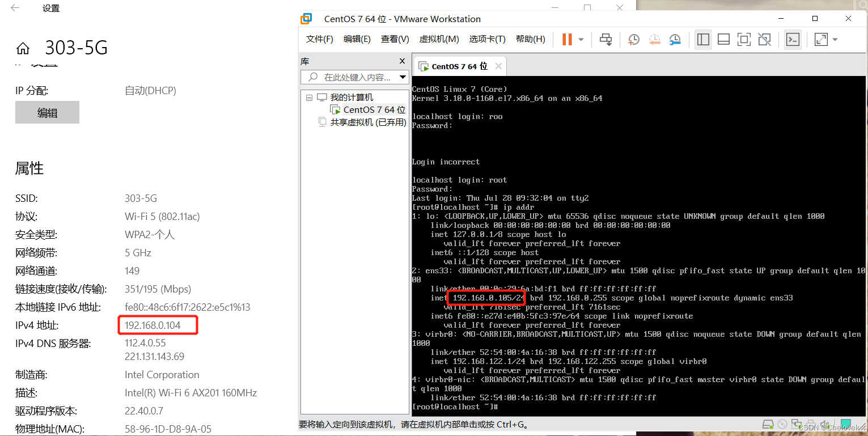Open the snapshot manager in the toolbar

[x=675, y=39]
